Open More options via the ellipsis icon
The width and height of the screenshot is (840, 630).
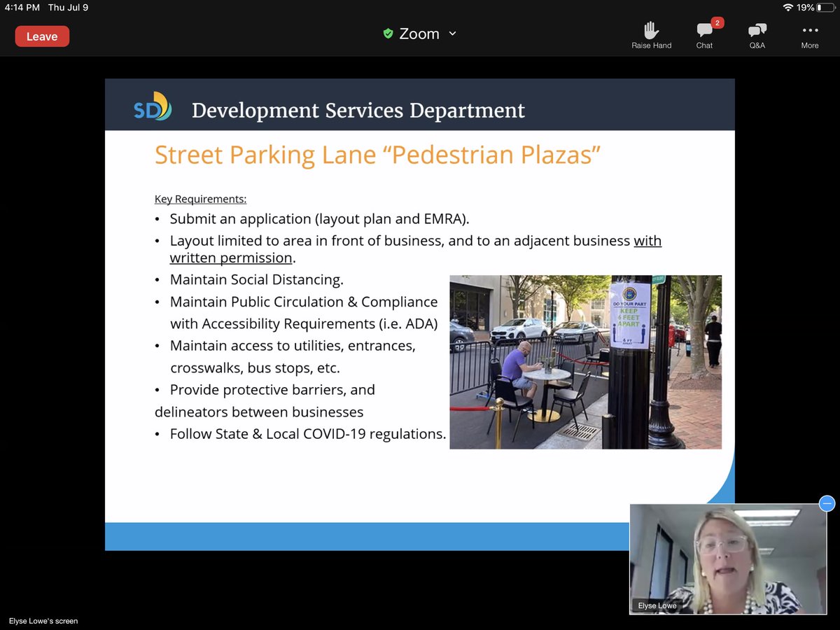pos(809,30)
